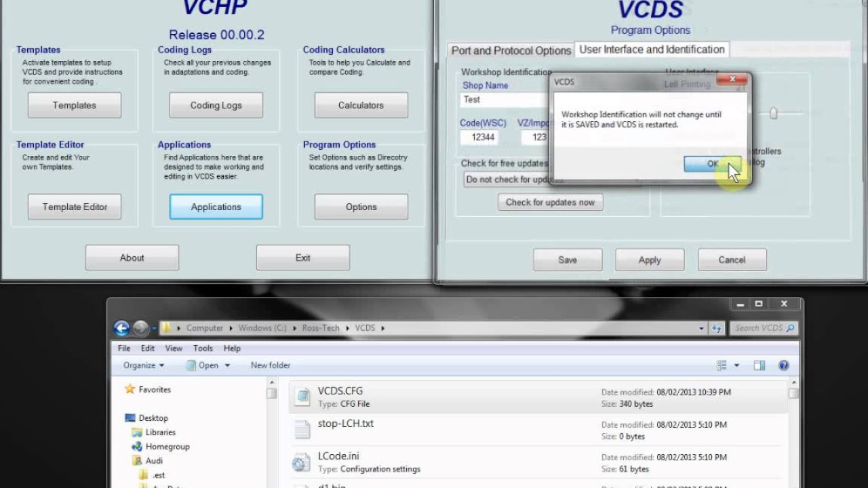Open Explorer Help question mark icon
868x488 pixels.
(x=784, y=365)
